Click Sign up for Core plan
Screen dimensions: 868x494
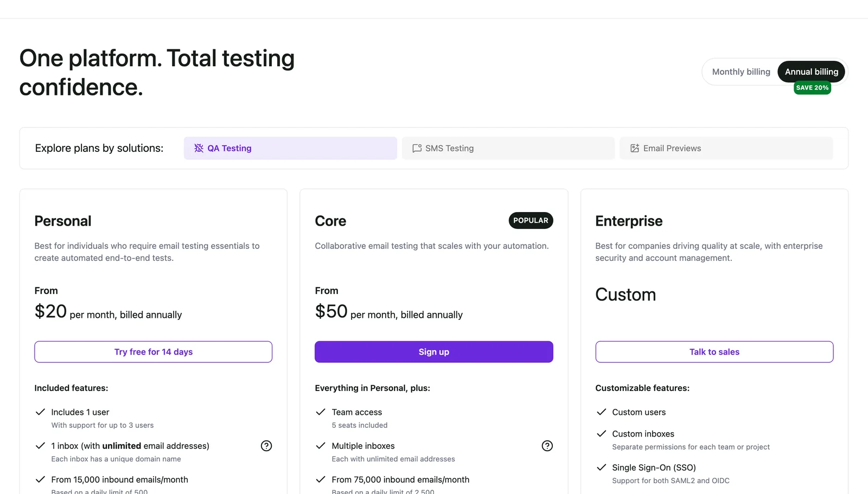point(433,352)
